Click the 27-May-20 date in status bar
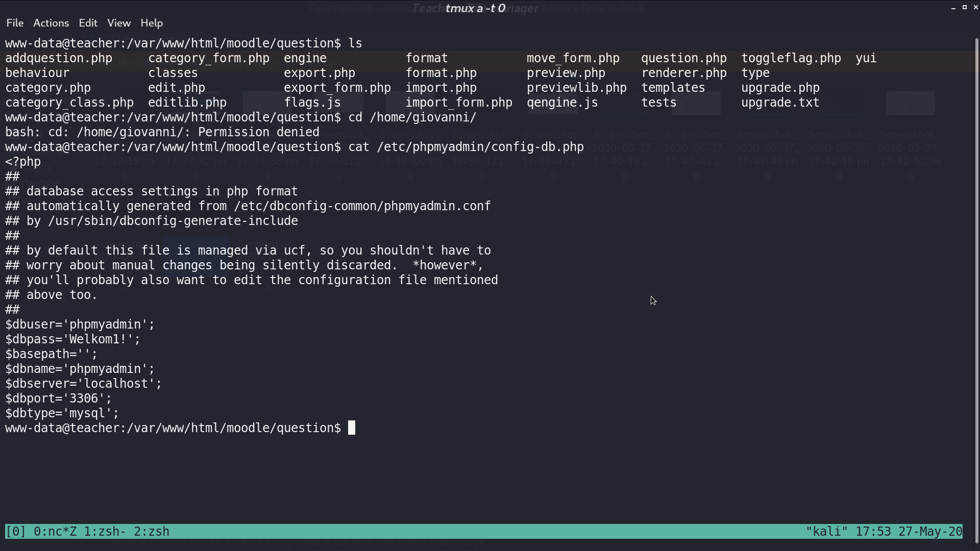The image size is (980, 551). click(930, 532)
